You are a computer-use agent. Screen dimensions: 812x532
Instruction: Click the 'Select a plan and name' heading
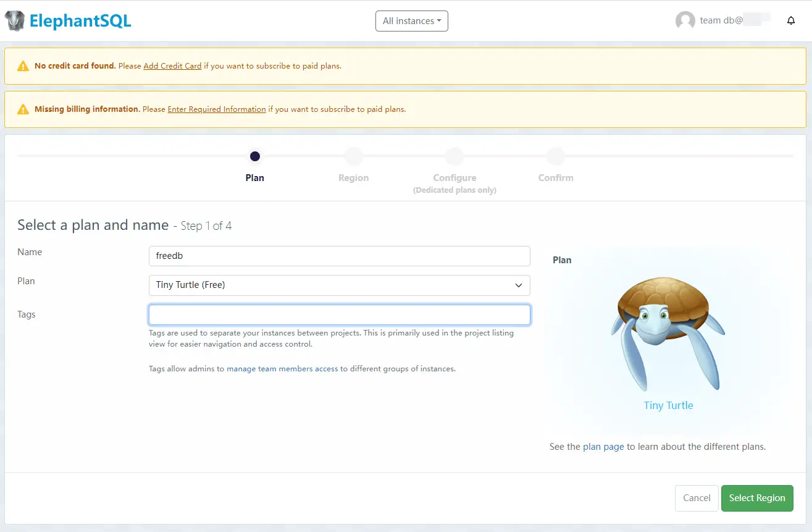[x=93, y=225]
